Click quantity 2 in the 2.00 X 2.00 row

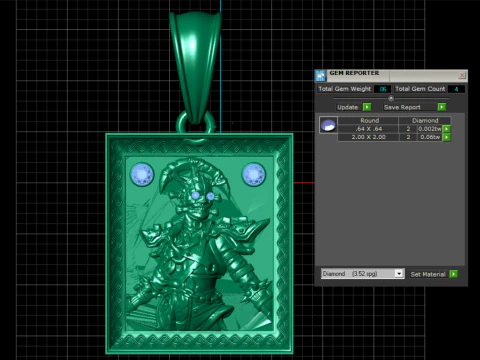coord(408,137)
